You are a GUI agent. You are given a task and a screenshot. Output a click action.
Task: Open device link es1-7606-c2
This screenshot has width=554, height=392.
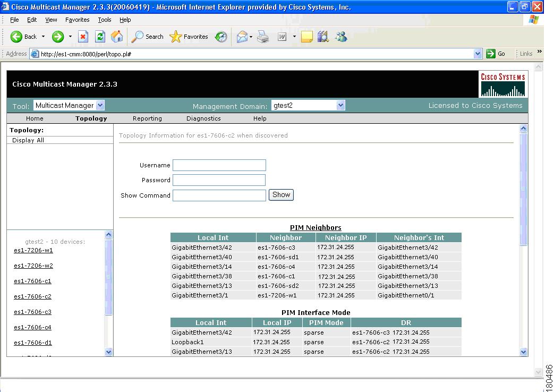point(32,296)
